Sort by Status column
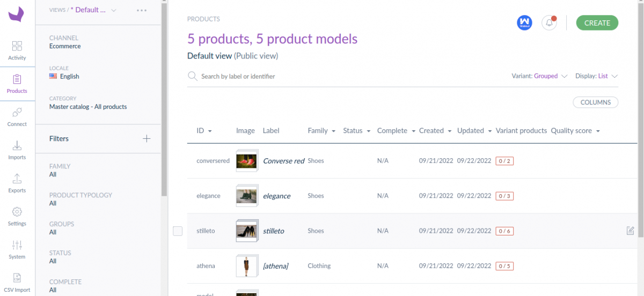The image size is (644, 296). 357,131
